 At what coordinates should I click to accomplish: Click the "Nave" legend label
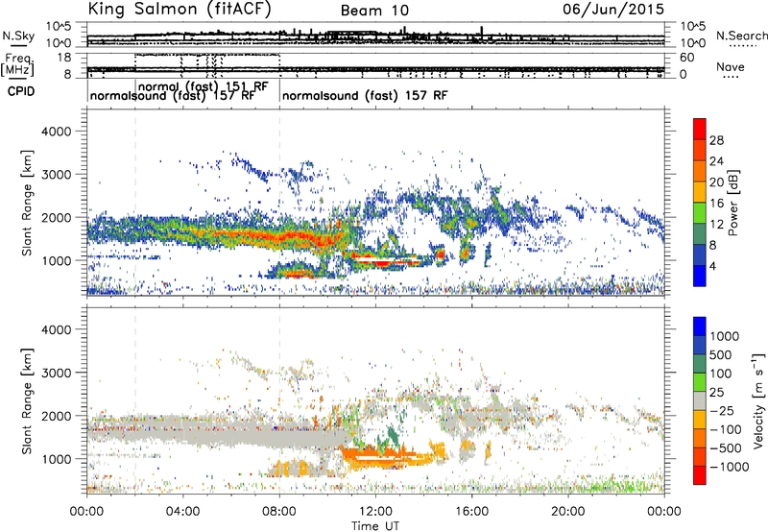(x=731, y=66)
